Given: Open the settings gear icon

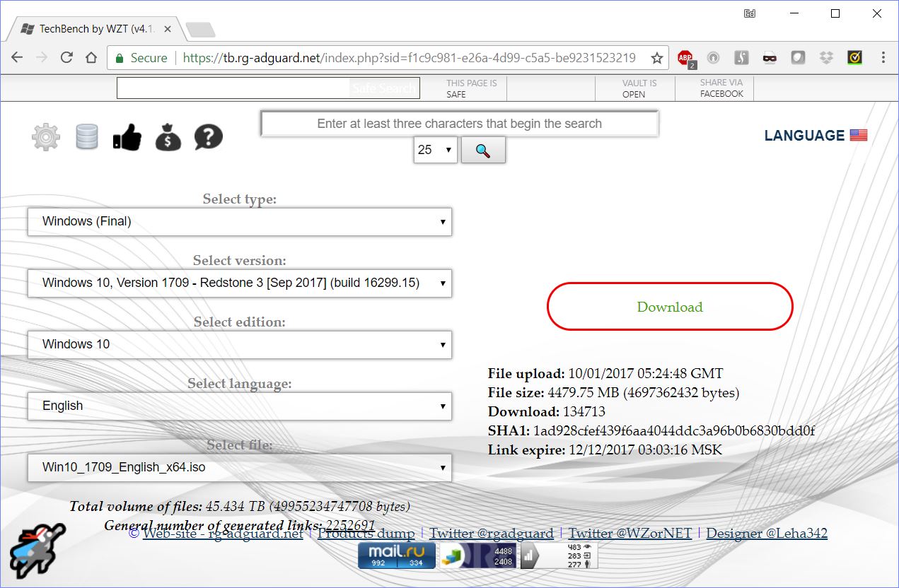Looking at the screenshot, I should 46,137.
